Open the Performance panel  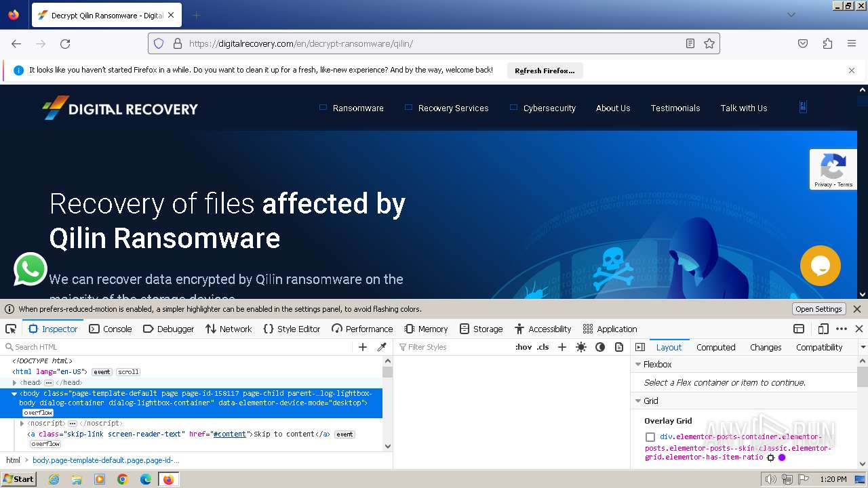pos(362,329)
